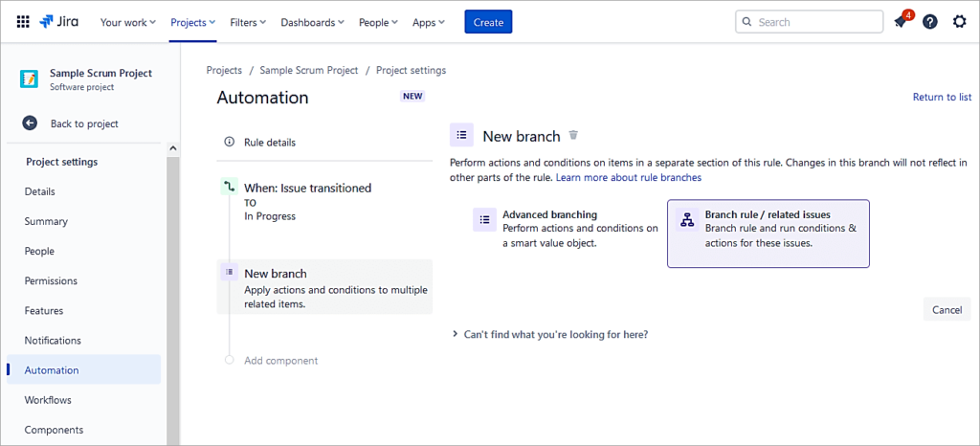Open the help question mark icon
Viewport: 980px width, 446px height.
click(x=929, y=22)
